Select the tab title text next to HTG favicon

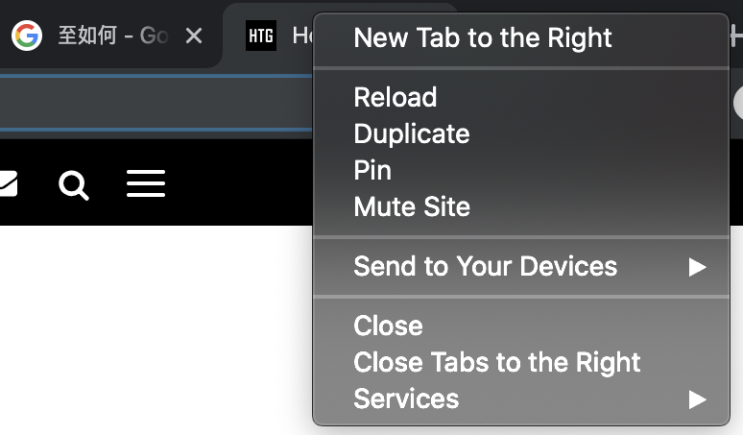pos(301,36)
